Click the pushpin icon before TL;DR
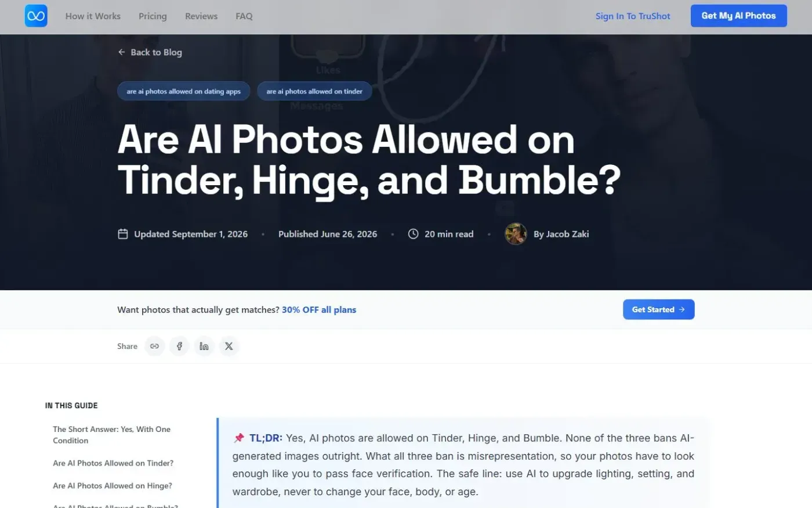The width and height of the screenshot is (812, 508). click(239, 438)
